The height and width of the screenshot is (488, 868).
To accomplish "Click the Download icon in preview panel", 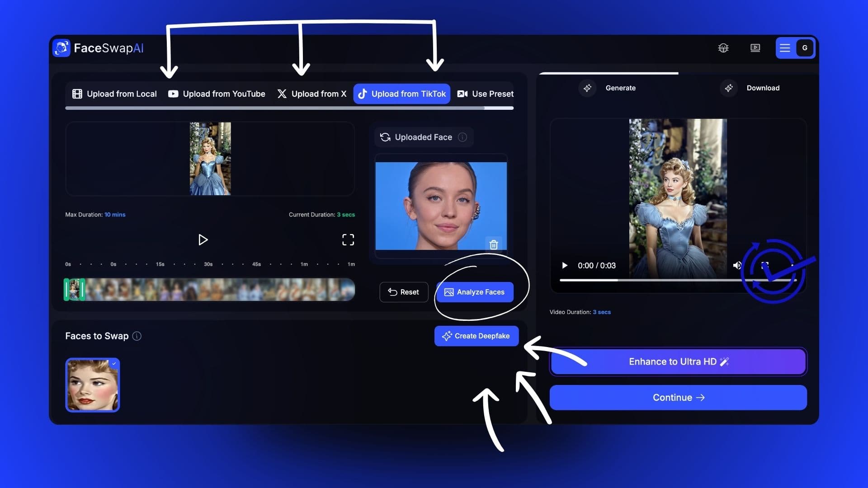I will coord(728,88).
